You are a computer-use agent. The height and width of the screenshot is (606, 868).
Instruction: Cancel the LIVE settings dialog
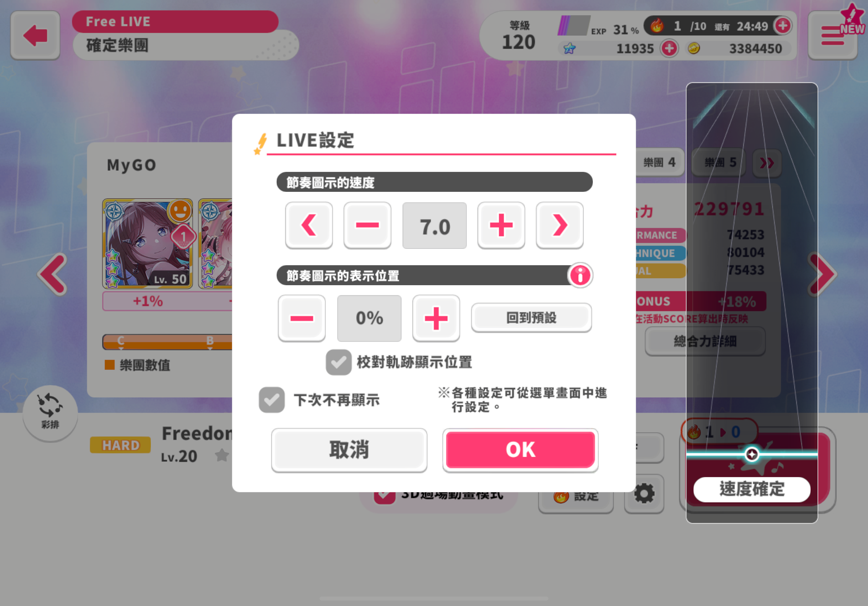349,449
